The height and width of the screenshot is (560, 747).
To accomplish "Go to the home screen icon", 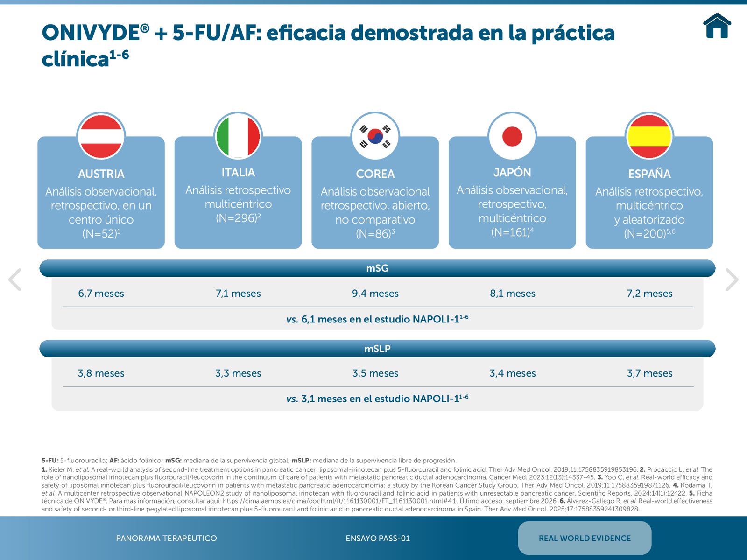I will [717, 26].
